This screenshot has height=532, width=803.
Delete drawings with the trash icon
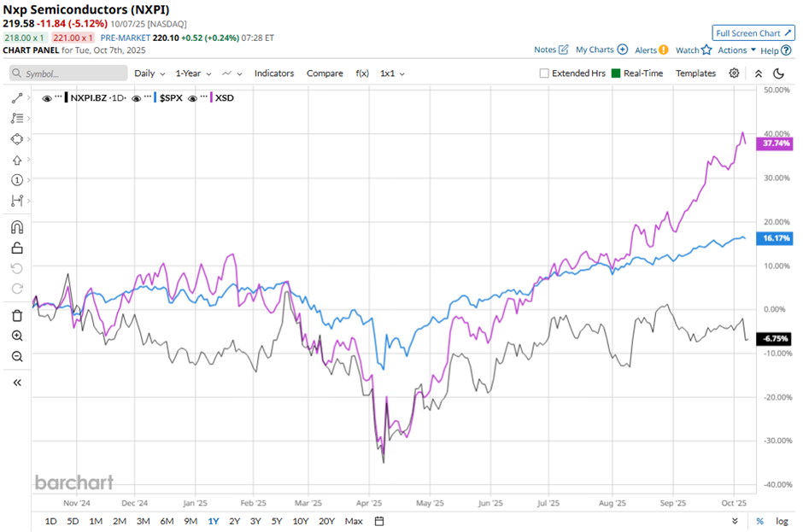pyautogui.click(x=16, y=315)
